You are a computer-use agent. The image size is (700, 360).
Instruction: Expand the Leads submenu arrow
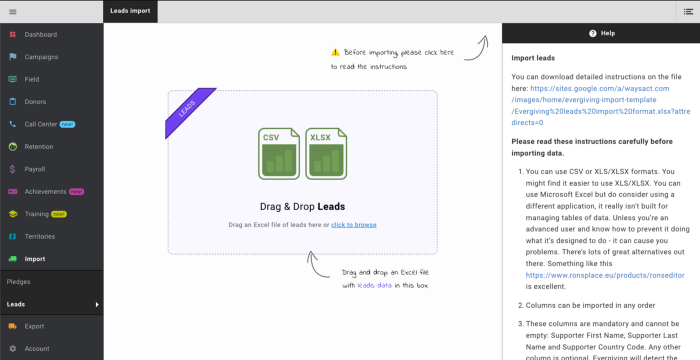[97, 304]
